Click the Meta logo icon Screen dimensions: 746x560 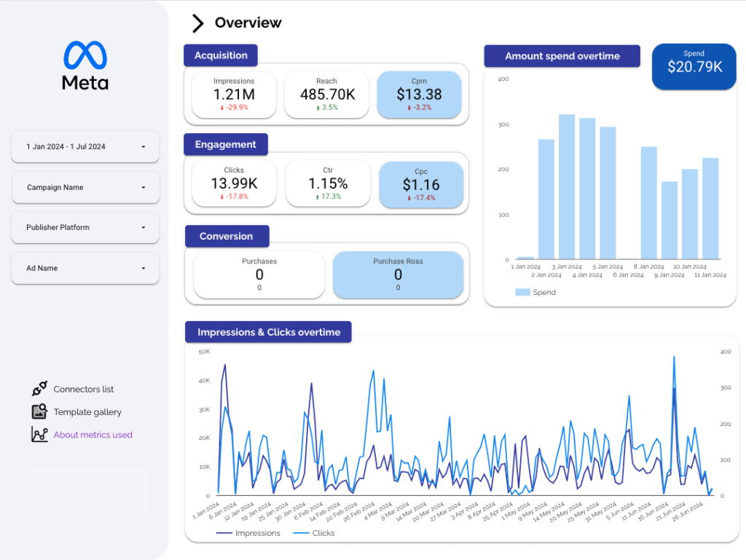(x=85, y=55)
